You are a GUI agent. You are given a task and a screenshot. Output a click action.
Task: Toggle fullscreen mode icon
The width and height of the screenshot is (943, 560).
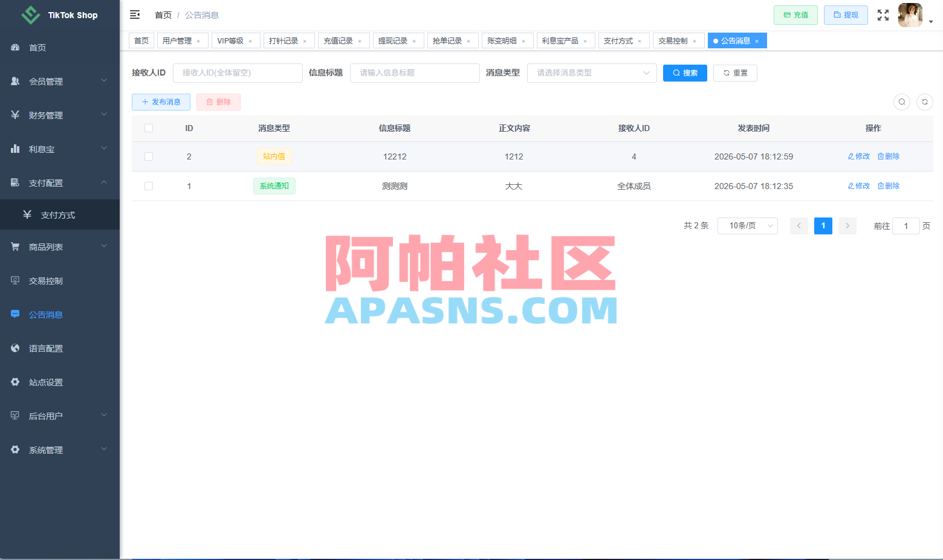click(x=883, y=15)
